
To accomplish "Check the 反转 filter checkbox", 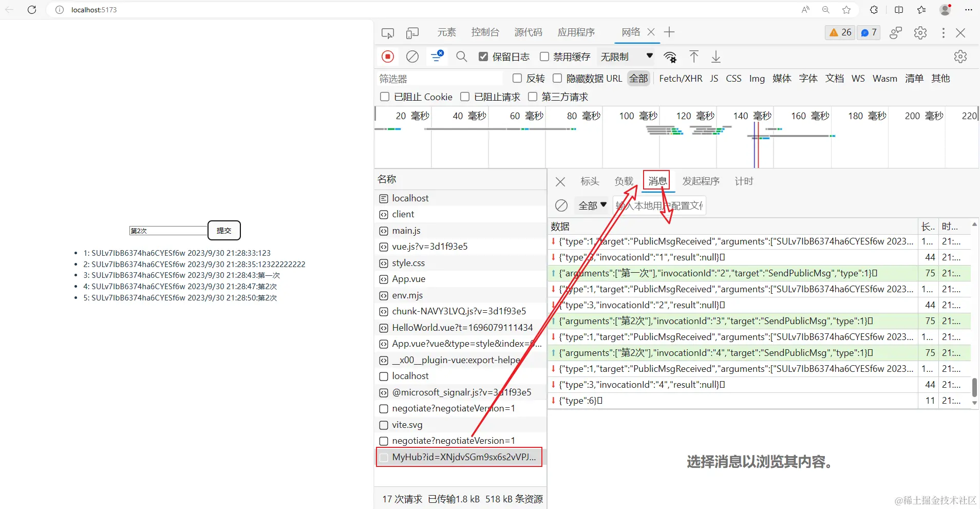I will pos(517,78).
